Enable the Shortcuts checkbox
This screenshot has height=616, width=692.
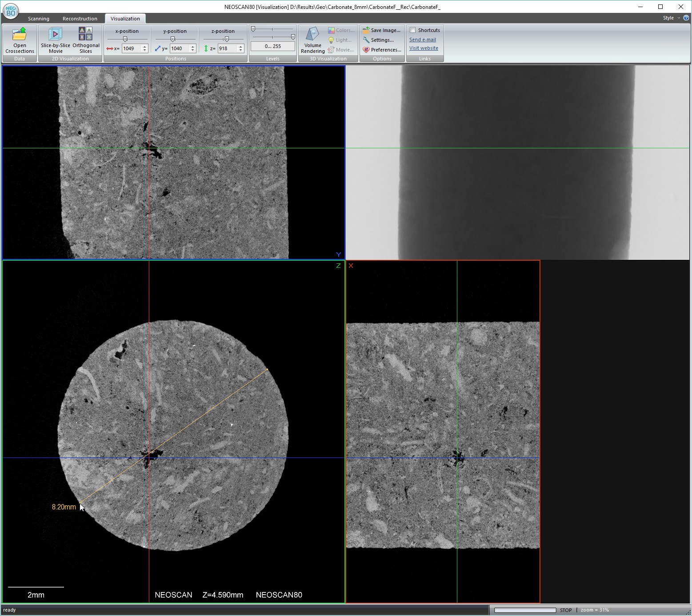tap(413, 30)
